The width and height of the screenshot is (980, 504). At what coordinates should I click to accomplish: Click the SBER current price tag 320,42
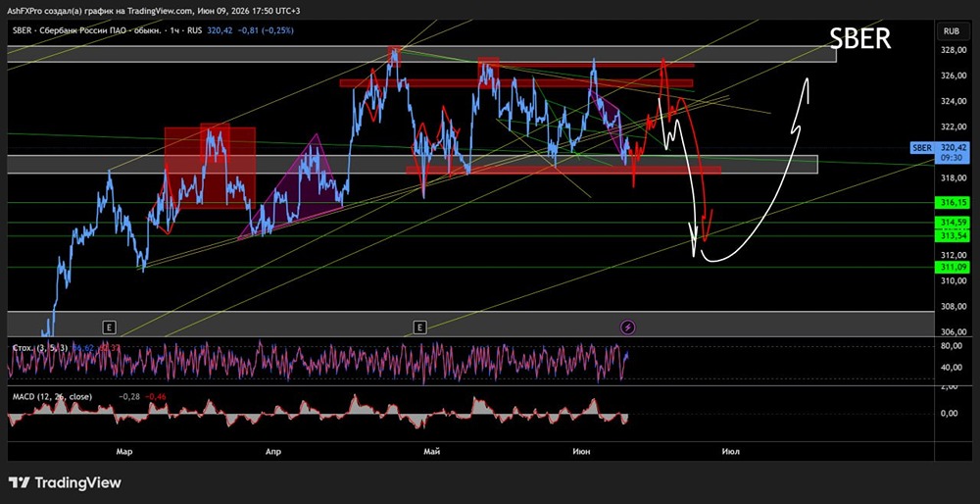click(x=953, y=148)
